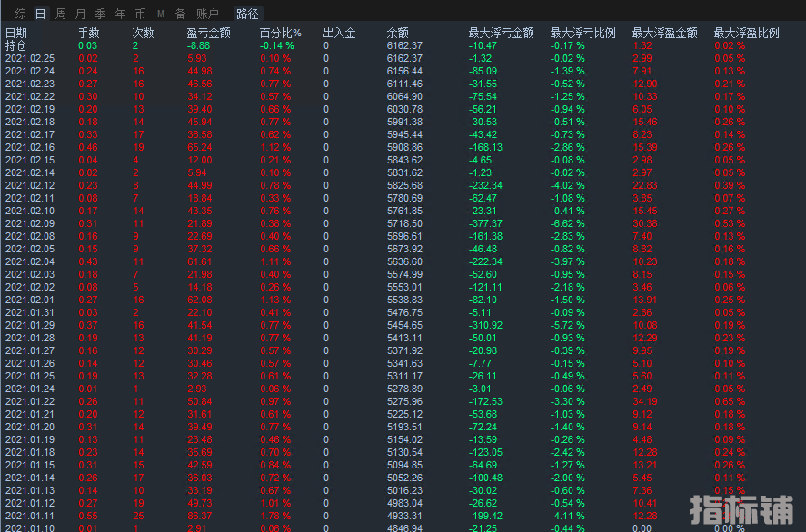Screen dimensions: 806x532
Task: Click profit amount 50.84
Action: click(x=200, y=401)
